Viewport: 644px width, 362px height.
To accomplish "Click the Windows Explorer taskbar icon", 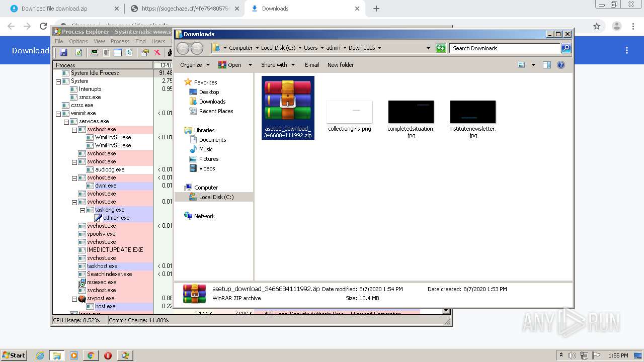I will (x=57, y=355).
